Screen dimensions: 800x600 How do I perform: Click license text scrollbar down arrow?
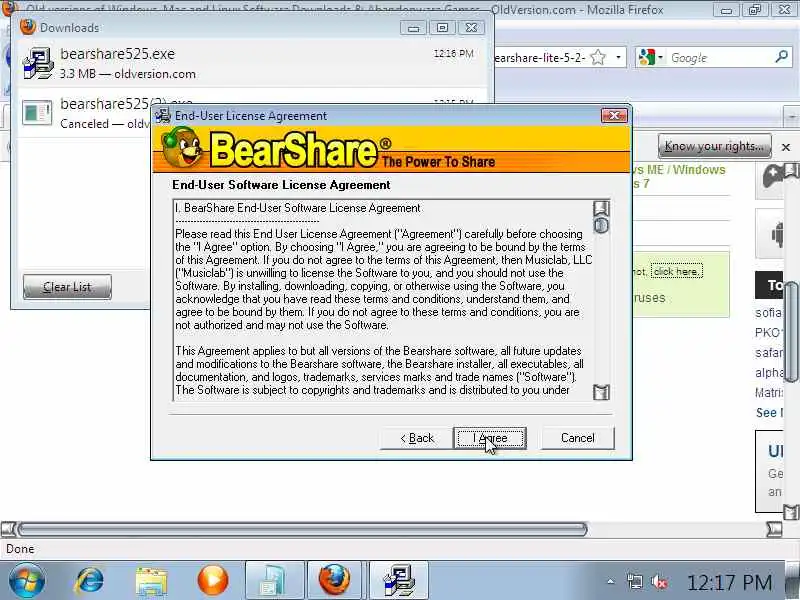click(601, 392)
